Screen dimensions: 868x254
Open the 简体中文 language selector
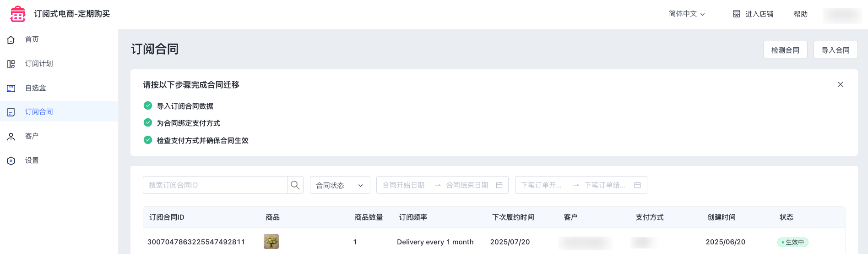point(687,14)
